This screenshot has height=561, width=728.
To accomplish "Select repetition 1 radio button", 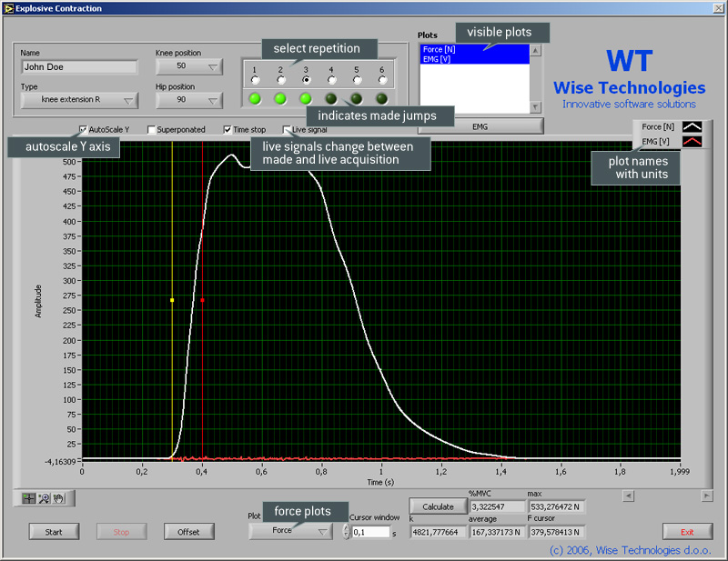I will [255, 80].
